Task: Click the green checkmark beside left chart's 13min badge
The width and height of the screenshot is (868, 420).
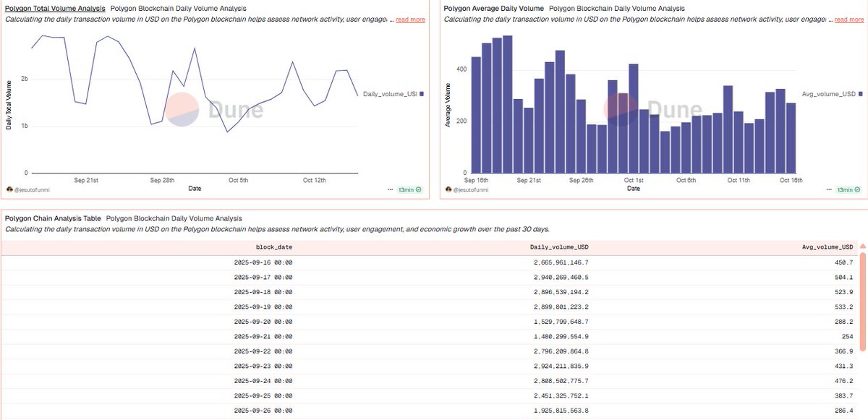Action: coord(418,189)
